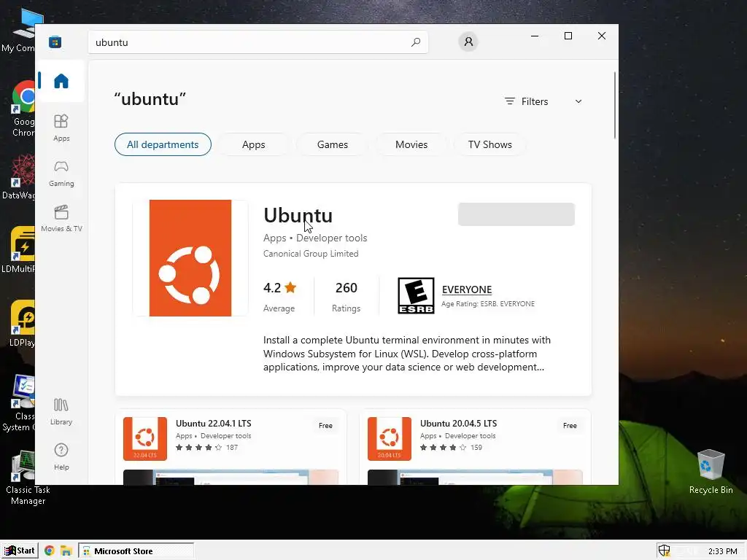Open Apps section in Store sidebar

[61, 128]
